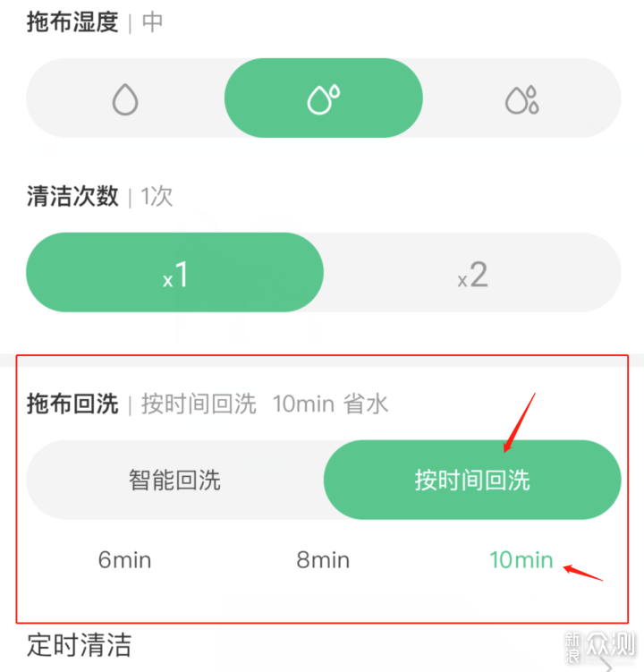Select the single-droplet low mop humidity icon
Viewport: 644px width, 672px height.
(125, 99)
